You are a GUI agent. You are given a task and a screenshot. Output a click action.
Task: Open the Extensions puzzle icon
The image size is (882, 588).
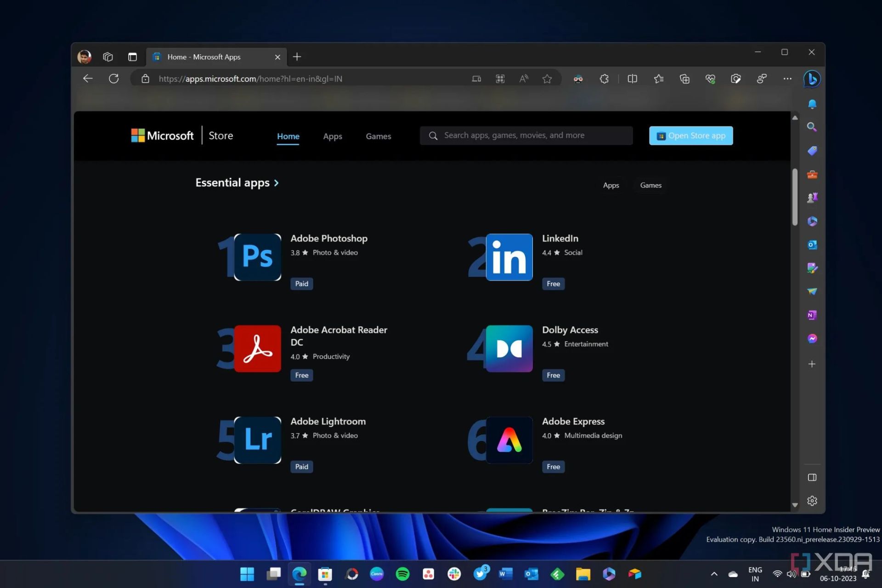[604, 79]
